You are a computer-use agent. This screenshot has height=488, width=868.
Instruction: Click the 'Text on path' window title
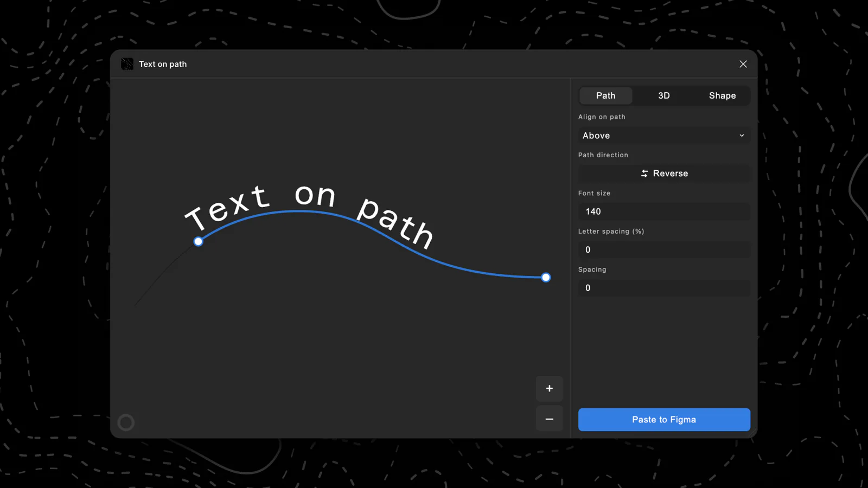coord(163,64)
